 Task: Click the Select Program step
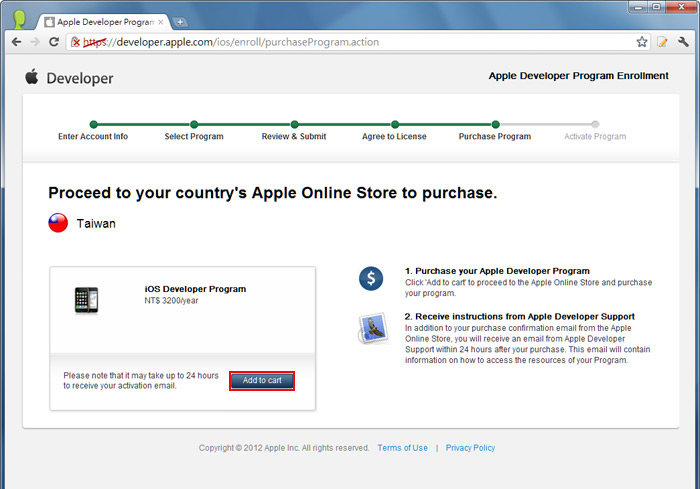pyautogui.click(x=194, y=136)
